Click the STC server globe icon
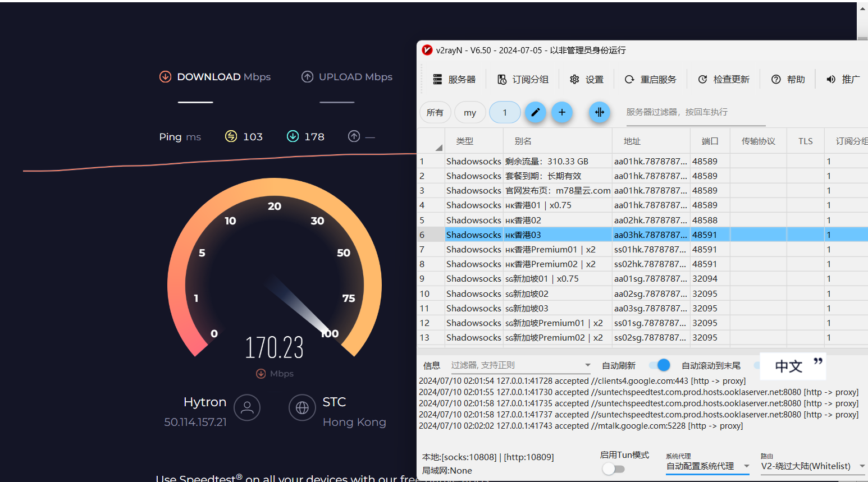 [x=302, y=407]
